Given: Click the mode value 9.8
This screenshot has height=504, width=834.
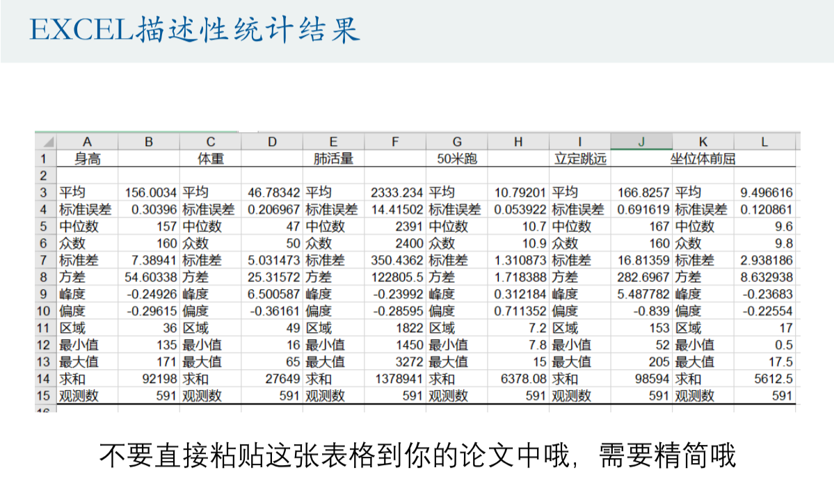Looking at the screenshot, I should (783, 243).
